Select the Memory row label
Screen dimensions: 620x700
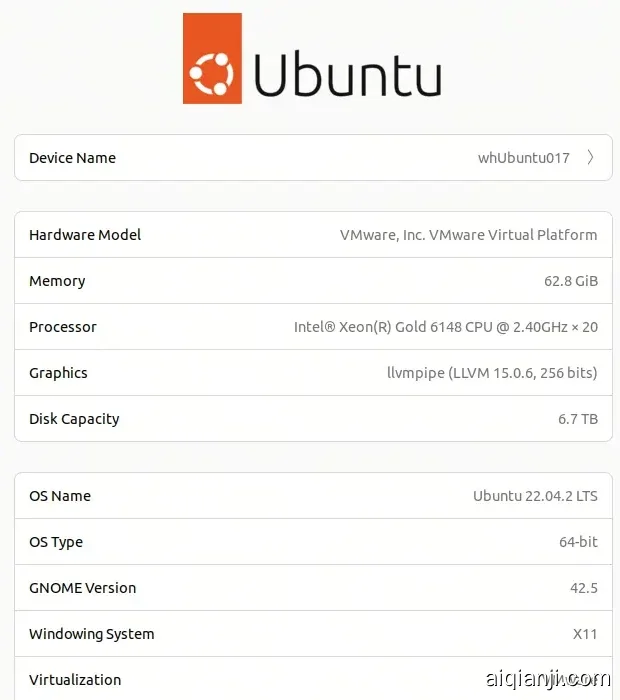pos(57,281)
